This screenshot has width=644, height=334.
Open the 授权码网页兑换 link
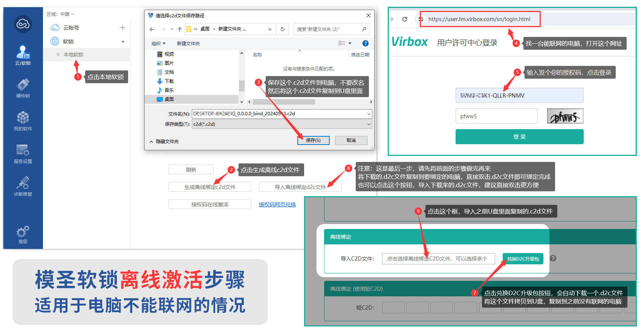(277, 204)
